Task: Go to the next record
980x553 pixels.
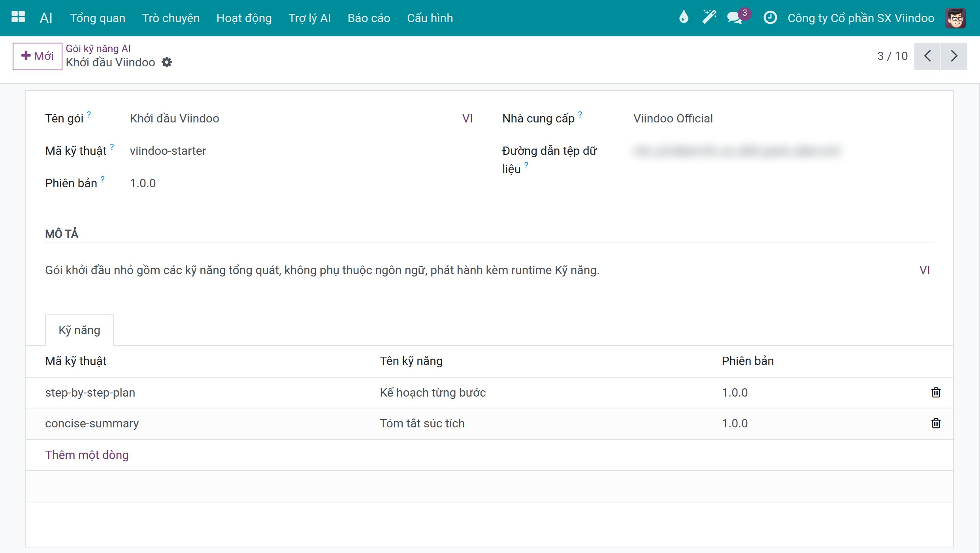Action: coord(954,56)
